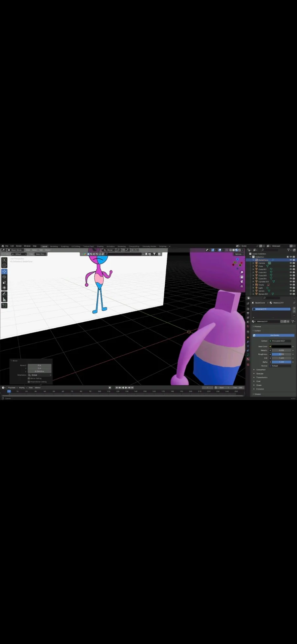Open the Tool properties tab icon
This screenshot has width=297, height=644.
coord(248,303)
